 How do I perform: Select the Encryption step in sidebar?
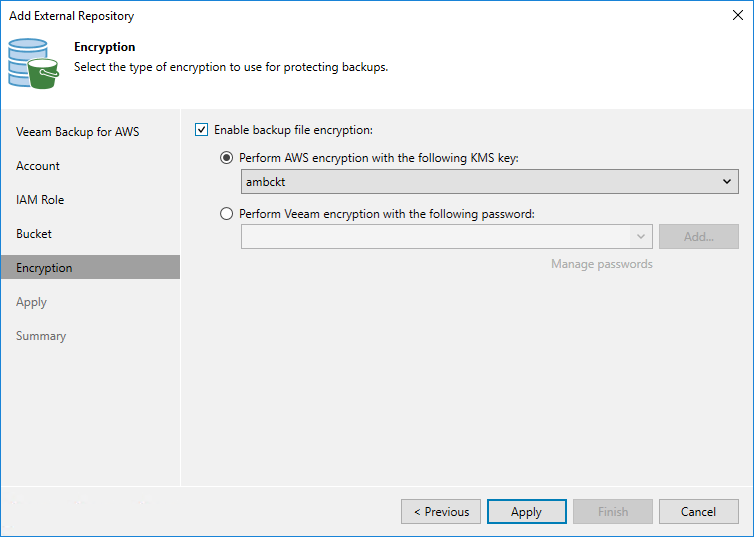coord(44,268)
